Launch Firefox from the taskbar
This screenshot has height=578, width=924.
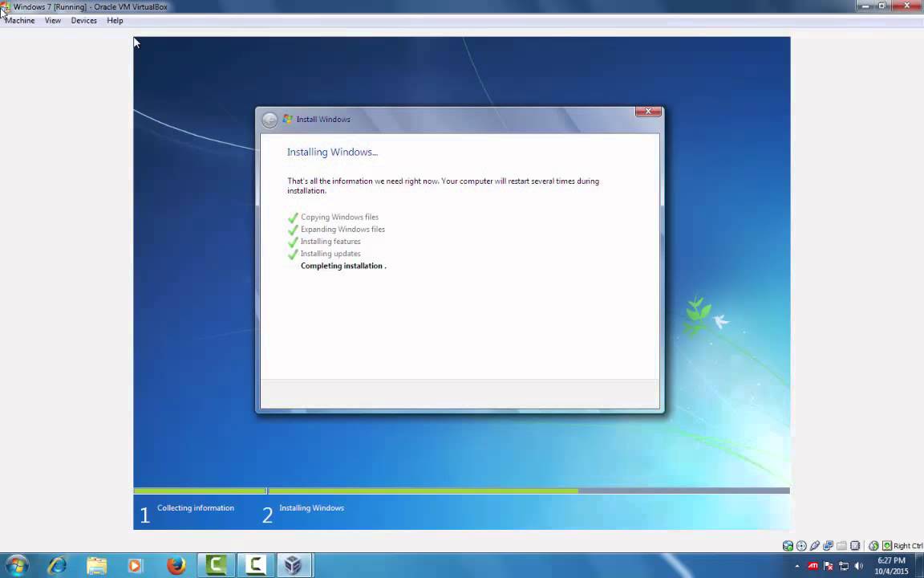click(x=176, y=566)
